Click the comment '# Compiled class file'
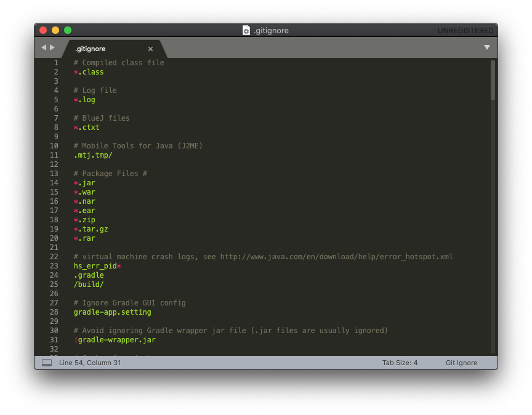The image size is (532, 415). pos(119,63)
